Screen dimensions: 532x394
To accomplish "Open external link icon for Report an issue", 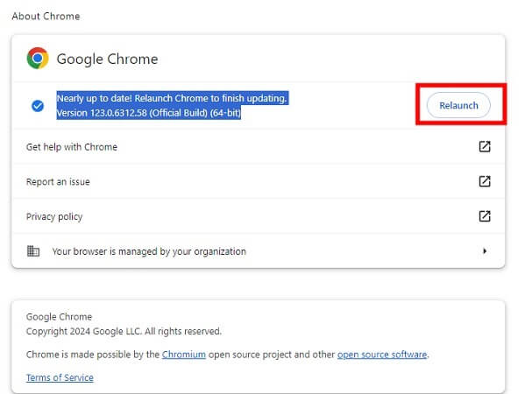I will (x=484, y=181).
